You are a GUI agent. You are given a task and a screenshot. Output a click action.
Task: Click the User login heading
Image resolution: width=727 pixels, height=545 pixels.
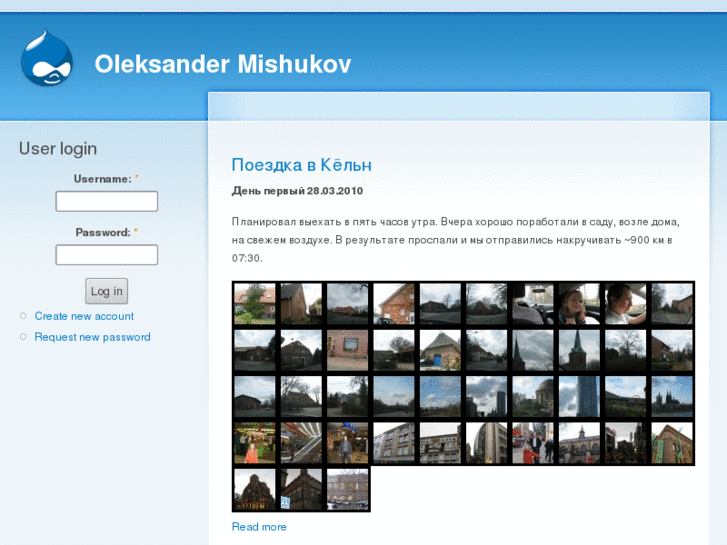58,149
